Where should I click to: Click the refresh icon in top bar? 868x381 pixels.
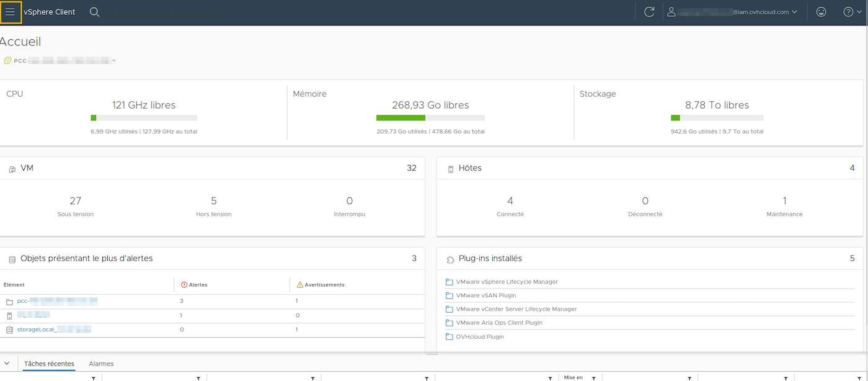coord(649,11)
